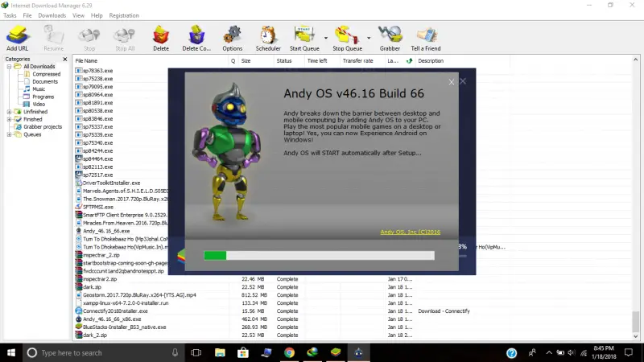Collapse the All Downloads tree node
The image size is (644, 362).
(9, 67)
